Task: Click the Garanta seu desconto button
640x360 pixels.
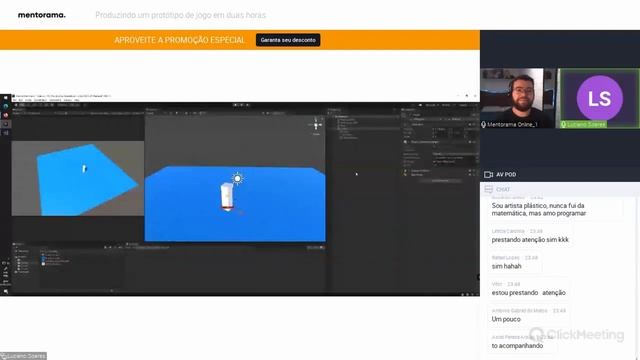Action: (288, 40)
